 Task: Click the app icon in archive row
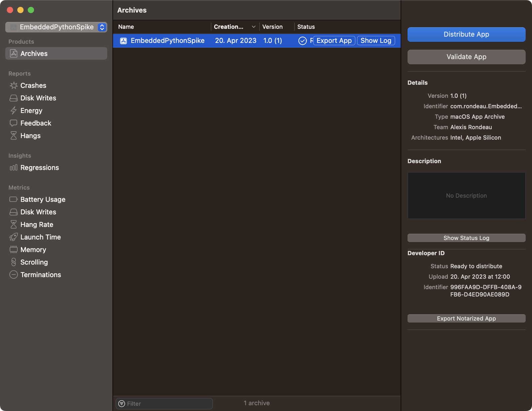click(123, 41)
